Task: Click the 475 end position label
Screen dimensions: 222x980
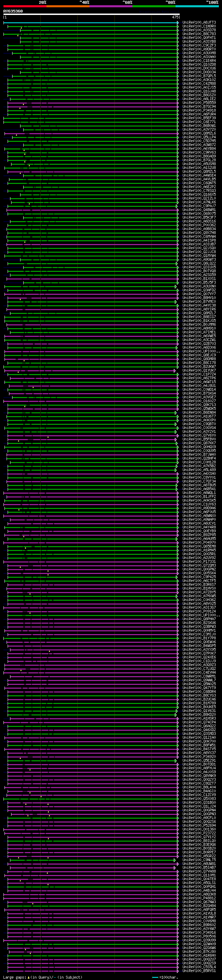Action: click(175, 17)
